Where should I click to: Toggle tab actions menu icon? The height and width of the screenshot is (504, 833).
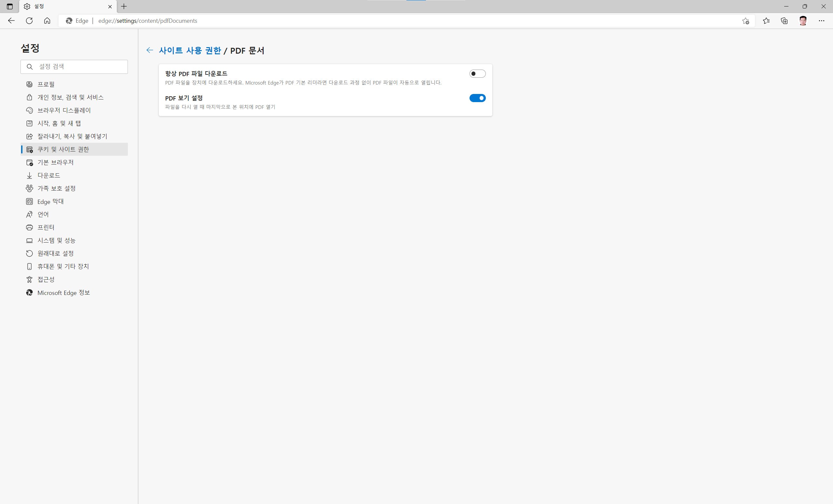point(9,7)
